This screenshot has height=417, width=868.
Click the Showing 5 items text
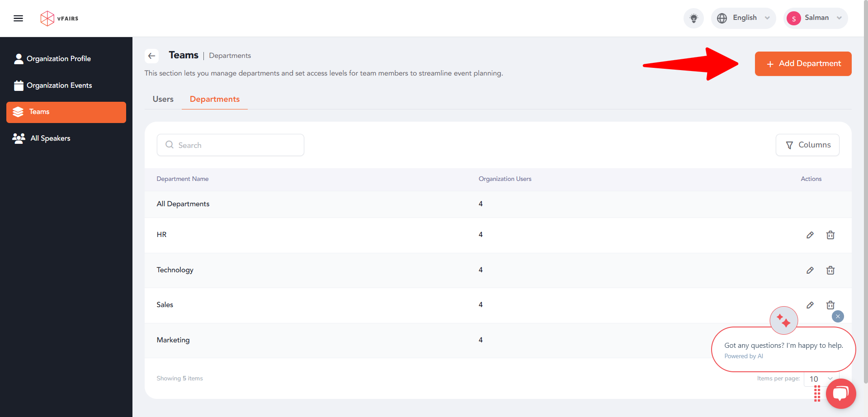pos(180,379)
